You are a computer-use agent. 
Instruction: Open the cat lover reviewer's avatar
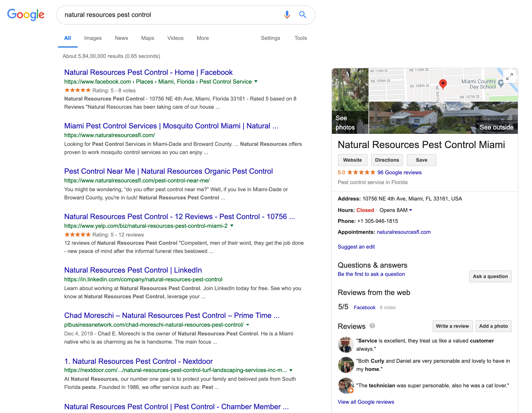click(x=346, y=385)
